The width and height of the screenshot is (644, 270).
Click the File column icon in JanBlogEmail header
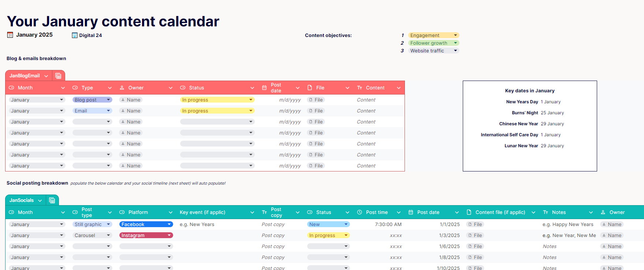tap(310, 88)
